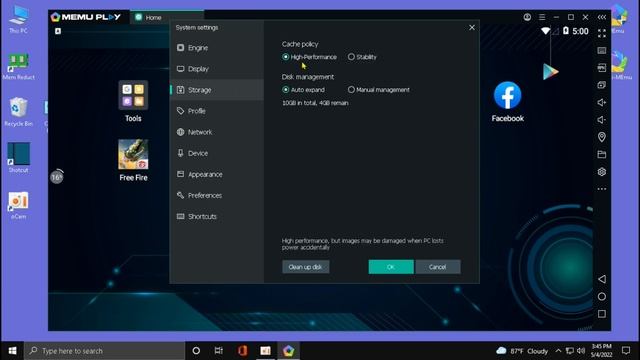Click taskbar volume speaker icon

581,351
